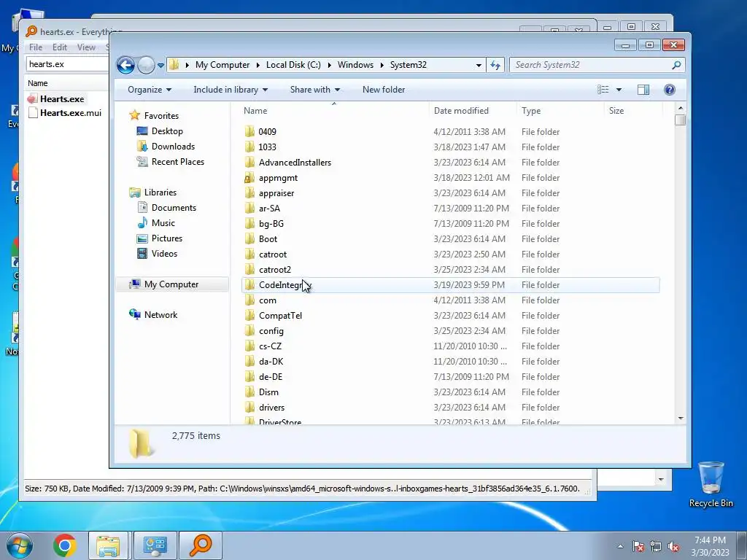The width and height of the screenshot is (747, 560).
Task: Click the Forward navigation arrow in Explorer
Action: [x=146, y=65]
